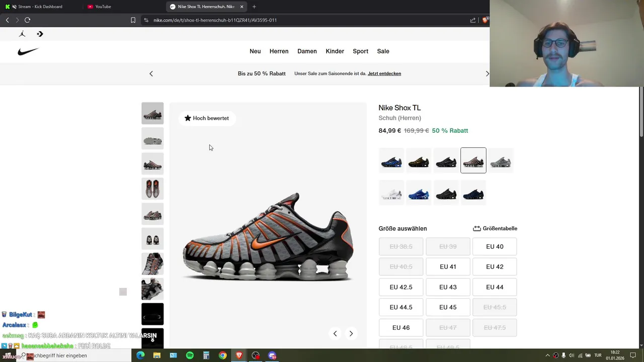View first side-profile thumbnail
Screen dimensions: 644x362
[x=152, y=113]
